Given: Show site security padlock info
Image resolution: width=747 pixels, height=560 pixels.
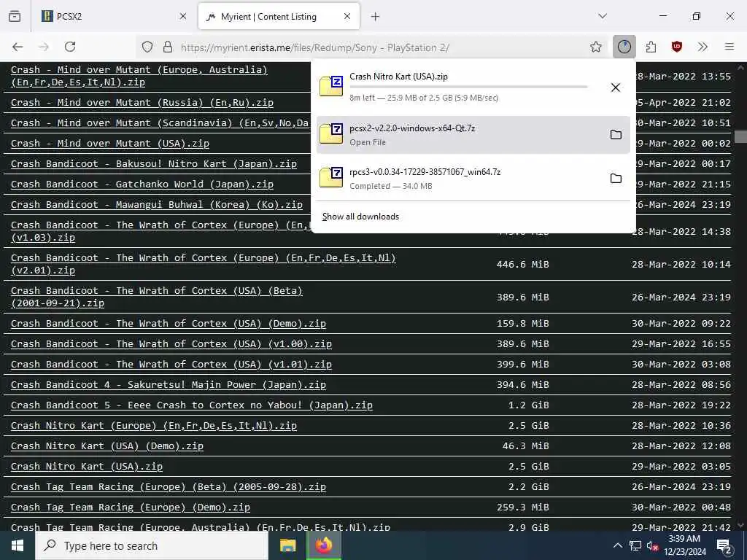Looking at the screenshot, I should pyautogui.click(x=167, y=47).
